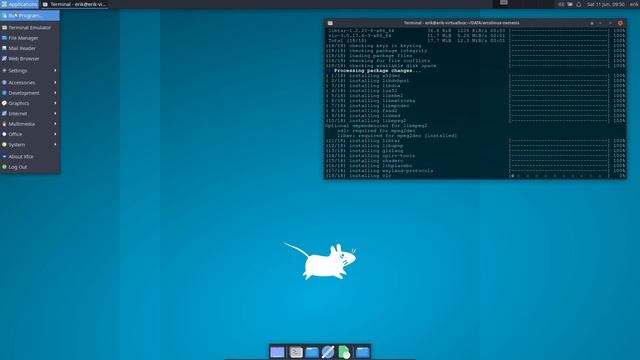Expand the Development submenu arrow
640x360 pixels.
55,93
